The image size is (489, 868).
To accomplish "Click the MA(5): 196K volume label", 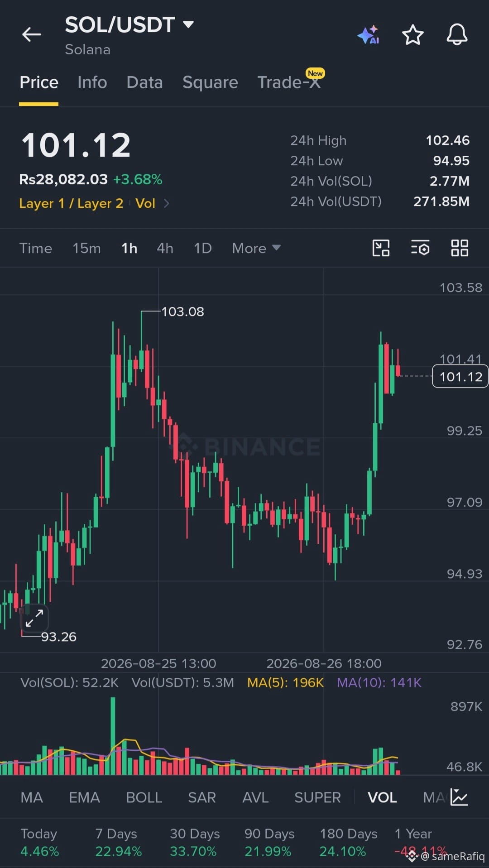I will coord(285,682).
